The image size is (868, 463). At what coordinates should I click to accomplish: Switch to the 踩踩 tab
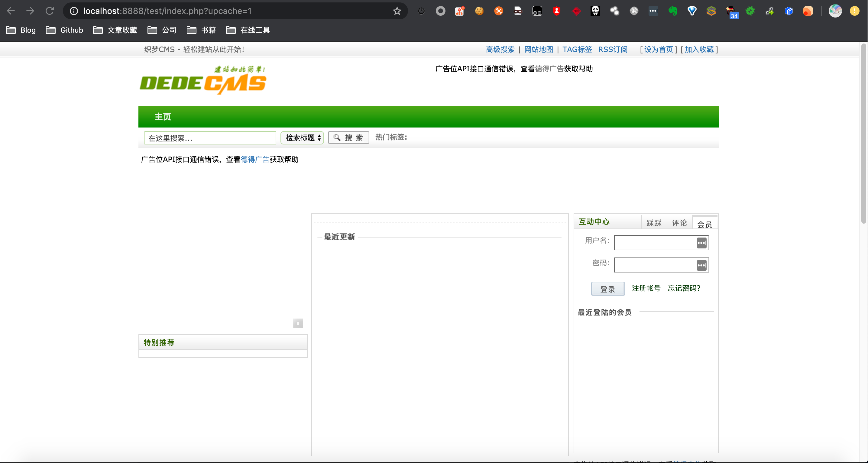(x=654, y=223)
